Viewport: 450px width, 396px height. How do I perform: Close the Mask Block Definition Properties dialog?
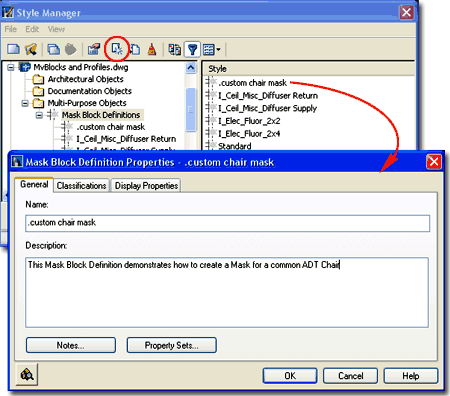point(434,162)
